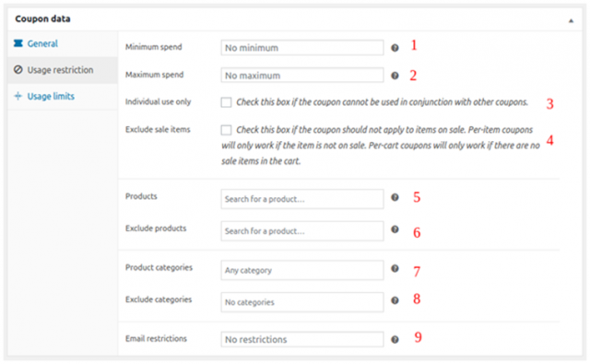Check the Exclude sale items box
This screenshot has height=364, width=590.
click(x=226, y=130)
